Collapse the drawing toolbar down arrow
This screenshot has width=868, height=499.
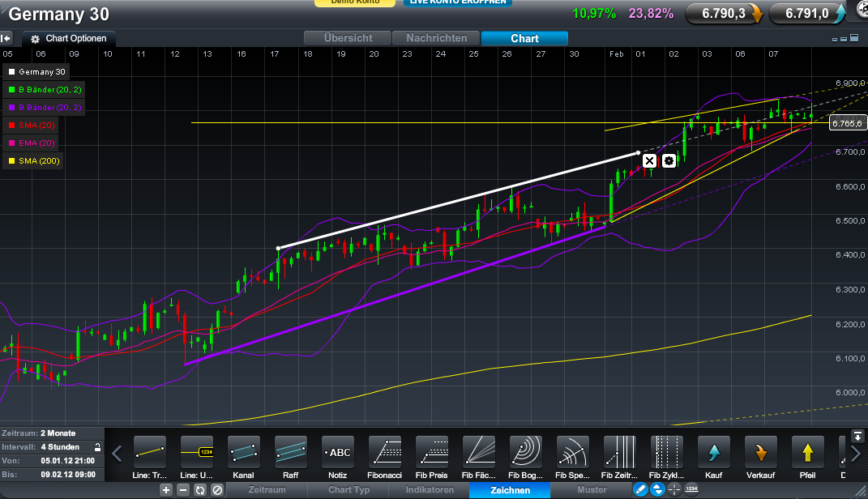857,436
